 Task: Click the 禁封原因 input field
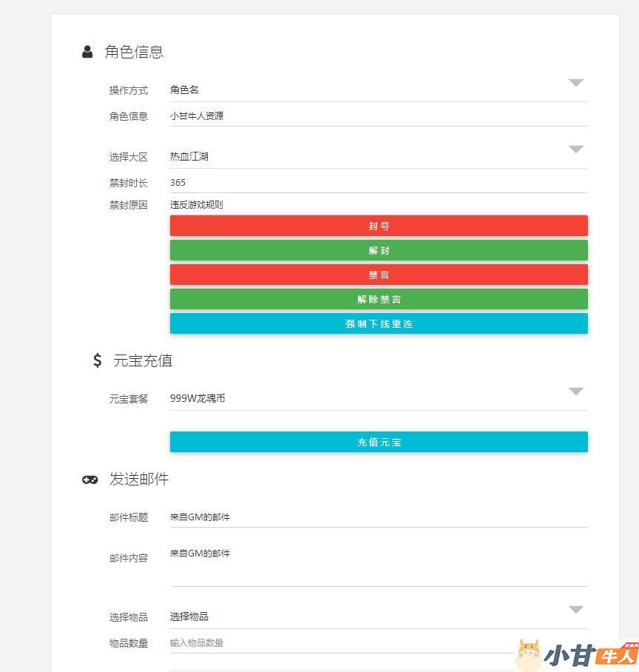[x=379, y=205]
